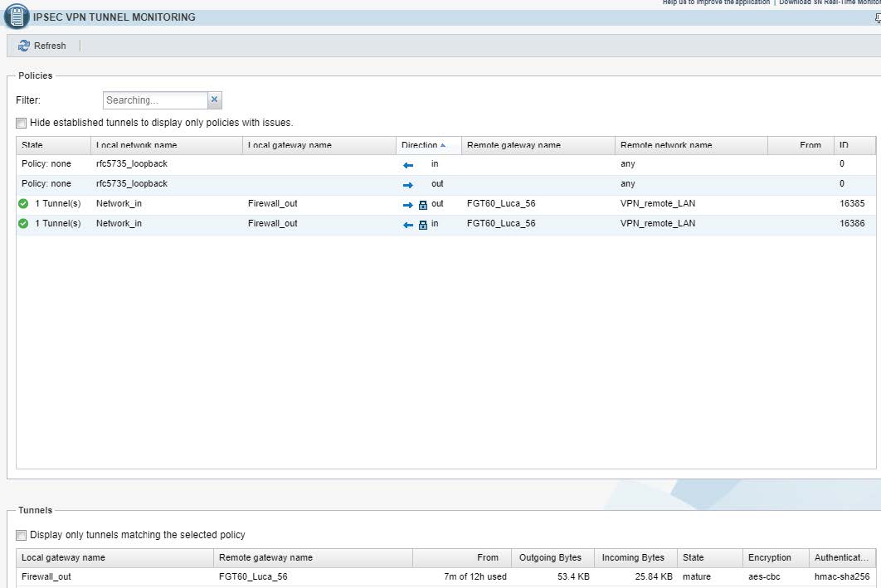Screen dimensions: 881x588
Task: Click Firewall_out in policy 16385 row
Action: [x=272, y=203]
